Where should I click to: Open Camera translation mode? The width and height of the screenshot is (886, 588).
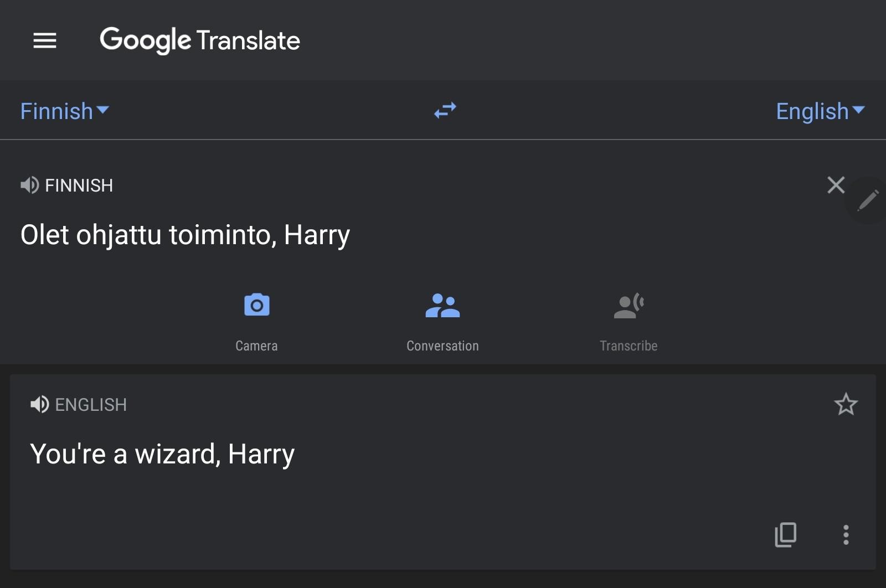(256, 305)
